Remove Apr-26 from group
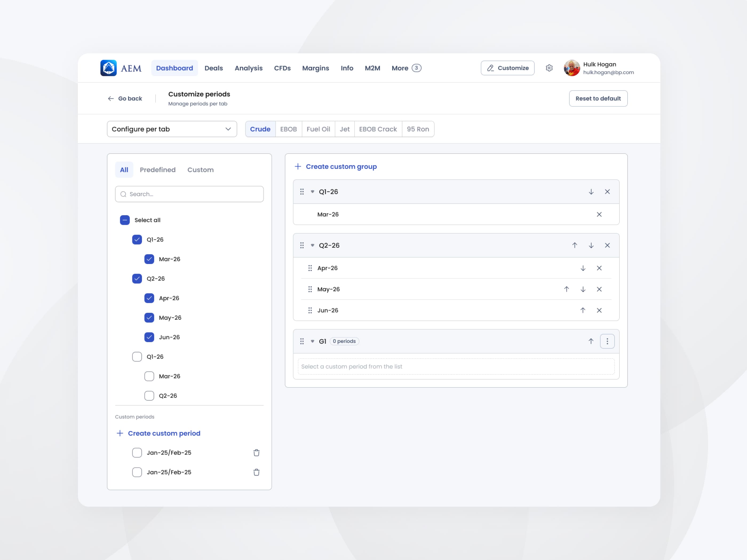 (599, 268)
